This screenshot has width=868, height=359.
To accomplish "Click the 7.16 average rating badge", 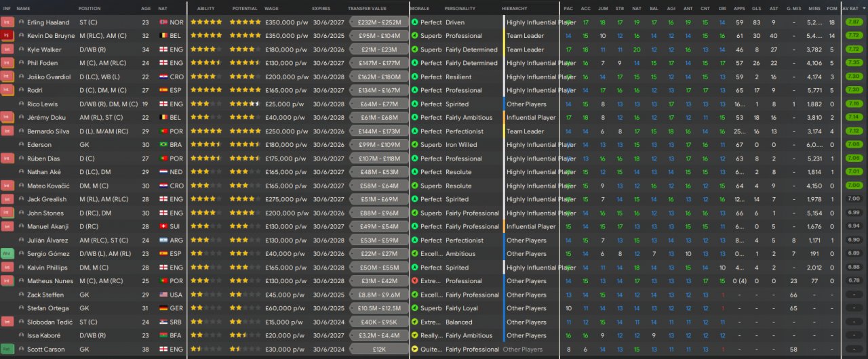I will pos(854,104).
